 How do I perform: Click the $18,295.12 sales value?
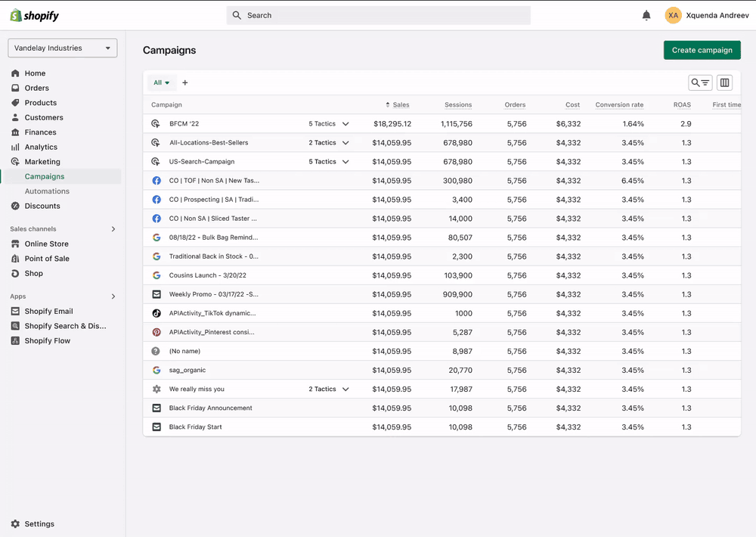point(392,123)
